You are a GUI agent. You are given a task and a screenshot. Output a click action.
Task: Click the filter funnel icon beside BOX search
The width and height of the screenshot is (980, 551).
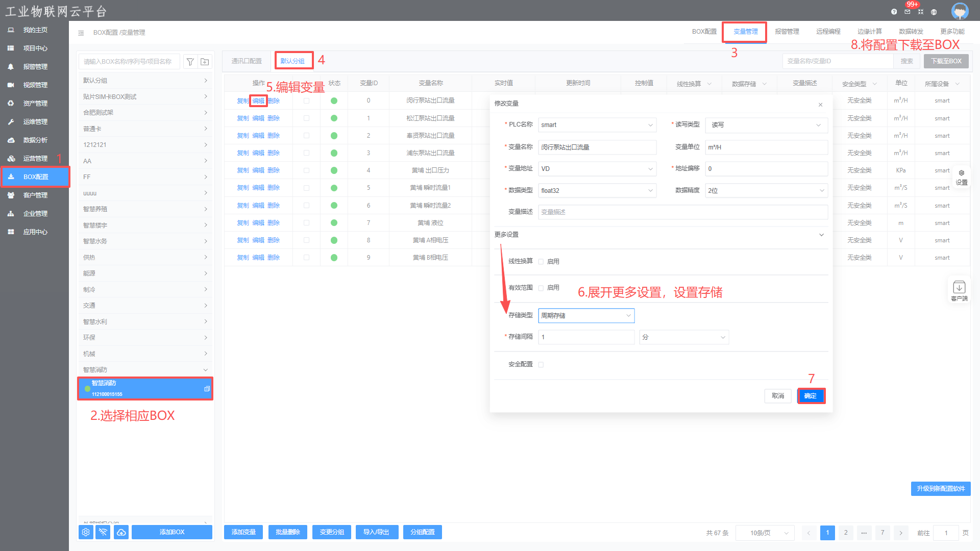[190, 62]
